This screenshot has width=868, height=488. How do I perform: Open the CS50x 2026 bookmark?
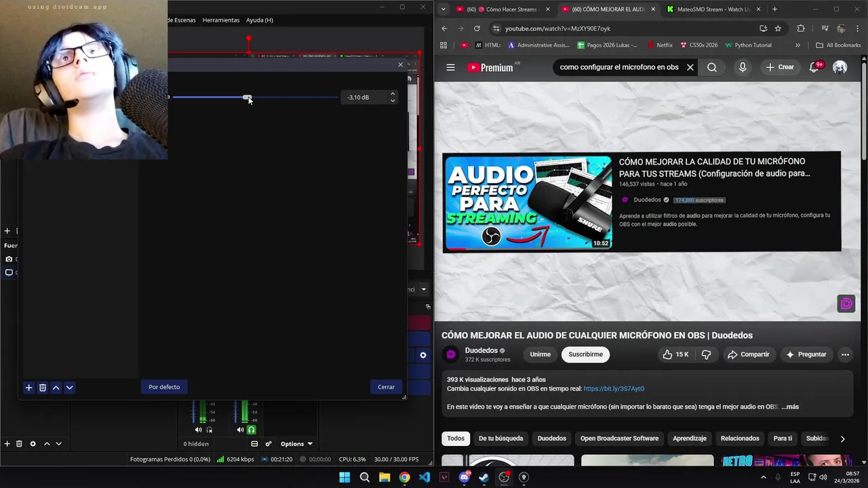click(698, 45)
